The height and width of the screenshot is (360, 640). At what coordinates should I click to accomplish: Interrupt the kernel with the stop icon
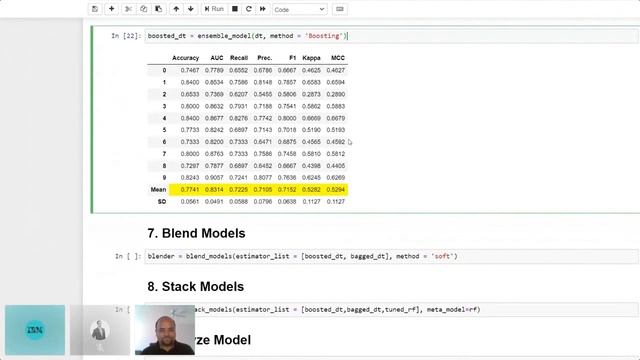coord(235,9)
